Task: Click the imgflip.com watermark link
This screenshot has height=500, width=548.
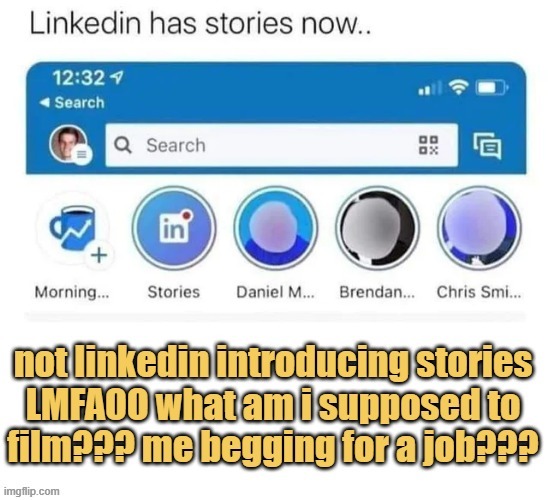Action: 32,491
